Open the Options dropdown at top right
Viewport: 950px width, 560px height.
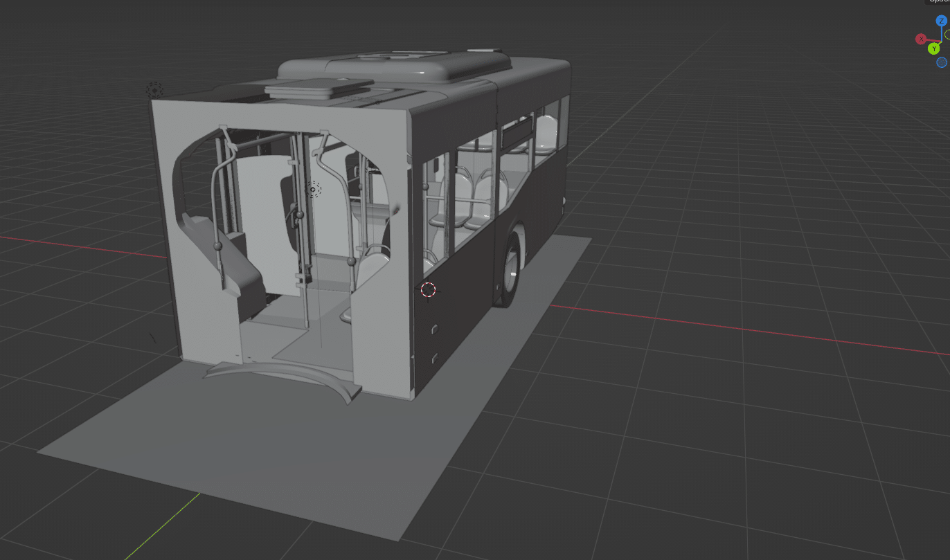[x=939, y=2]
